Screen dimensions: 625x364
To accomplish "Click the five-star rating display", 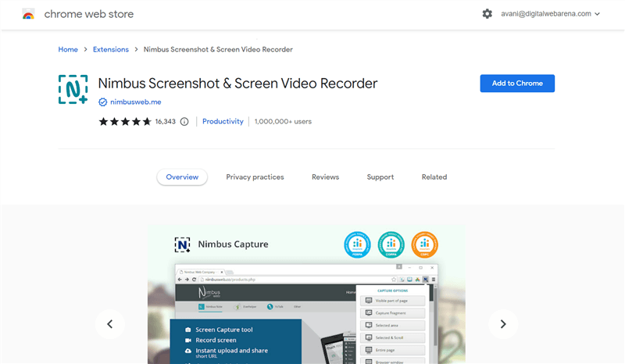I will 125,122.
